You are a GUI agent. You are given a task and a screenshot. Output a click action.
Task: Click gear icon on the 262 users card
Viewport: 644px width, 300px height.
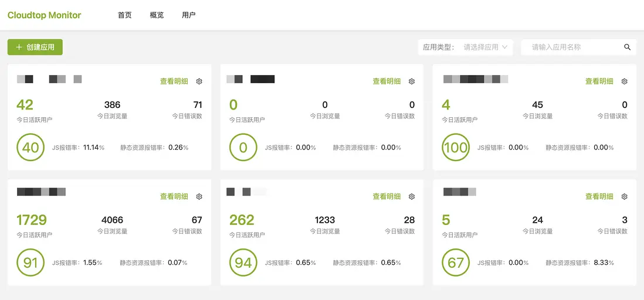tap(412, 197)
